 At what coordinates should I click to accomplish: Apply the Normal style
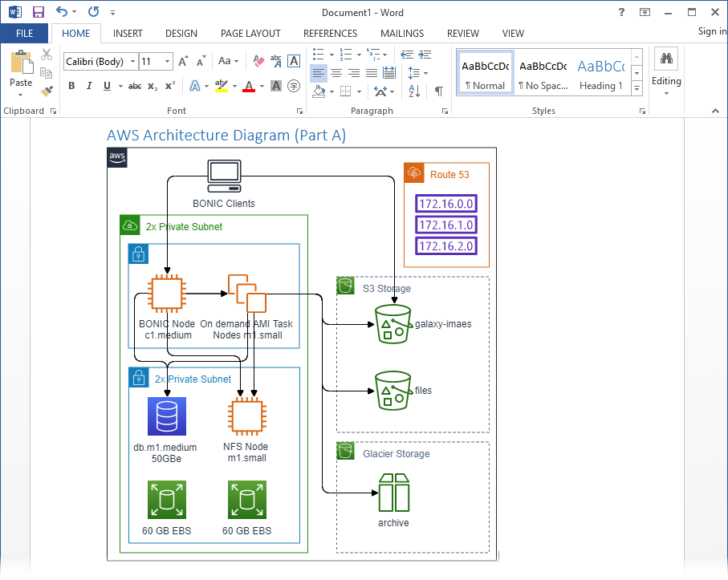pyautogui.click(x=485, y=72)
